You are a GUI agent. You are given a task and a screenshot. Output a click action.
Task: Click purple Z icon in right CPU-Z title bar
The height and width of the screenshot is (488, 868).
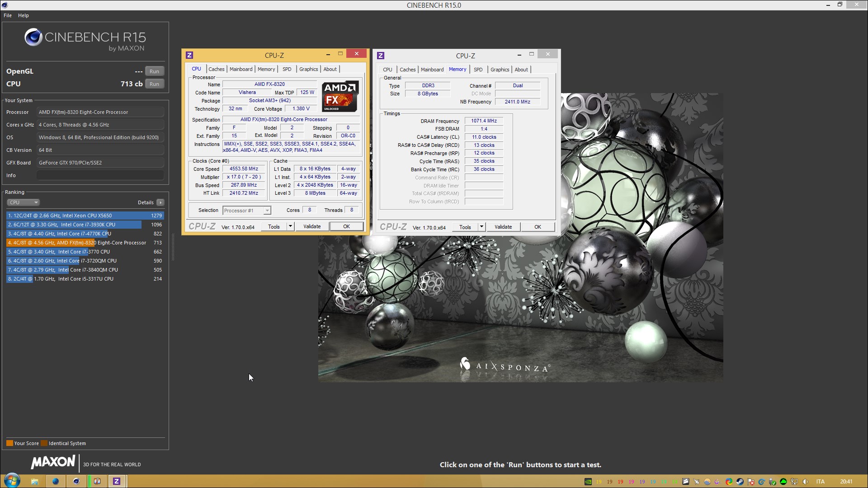(x=381, y=56)
